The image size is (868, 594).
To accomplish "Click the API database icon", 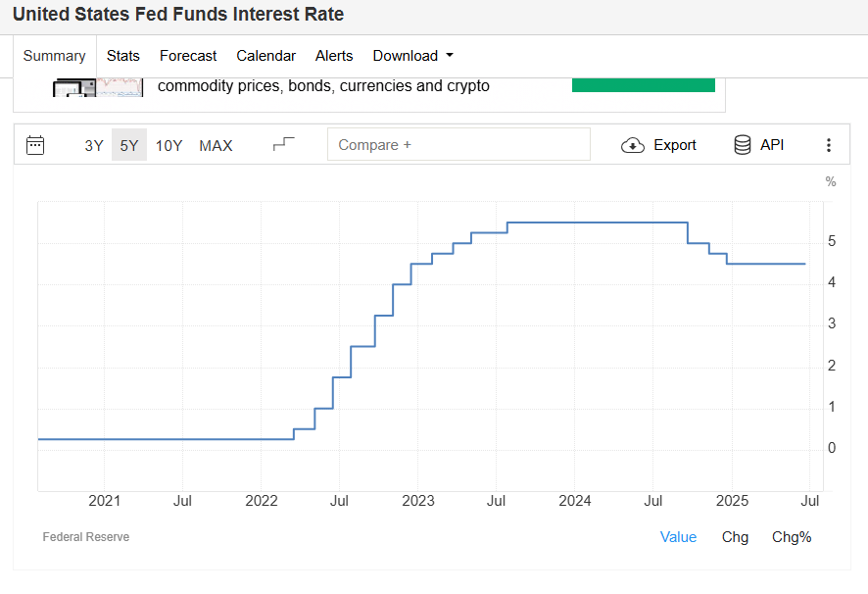I will tap(743, 145).
